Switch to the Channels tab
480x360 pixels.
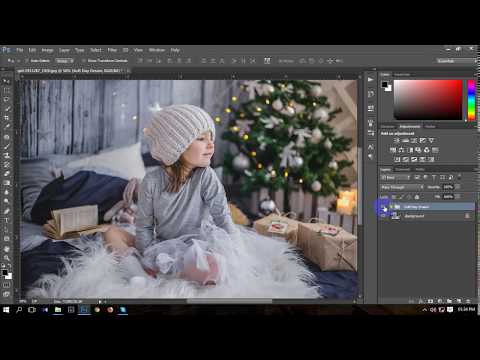tap(402, 169)
